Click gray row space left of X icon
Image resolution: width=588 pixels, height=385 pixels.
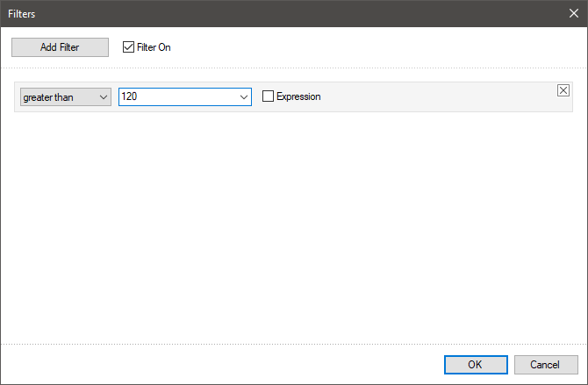(527, 96)
